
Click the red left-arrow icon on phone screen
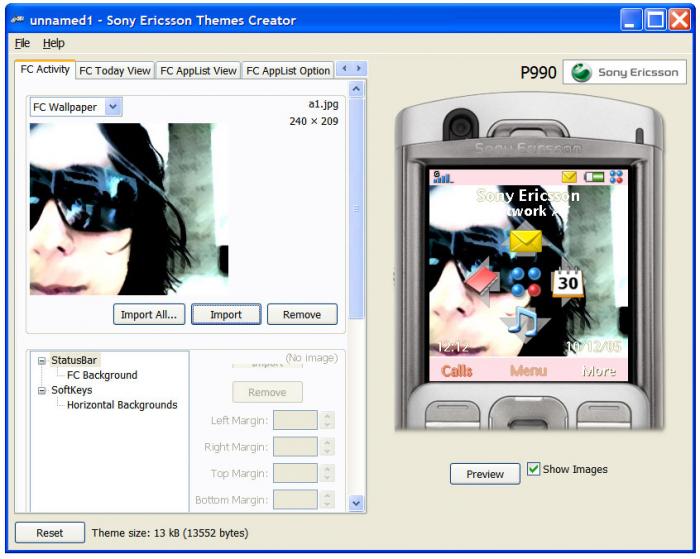pos(480,281)
